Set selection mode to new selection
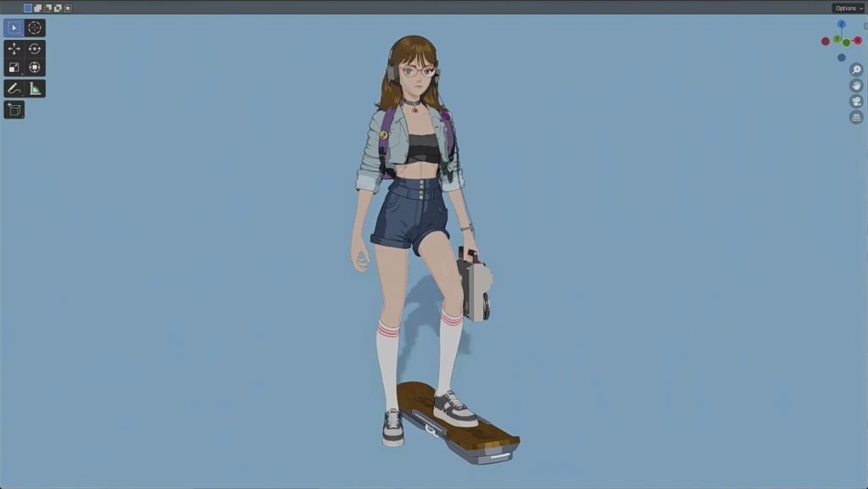The width and height of the screenshot is (868, 489). point(28,8)
